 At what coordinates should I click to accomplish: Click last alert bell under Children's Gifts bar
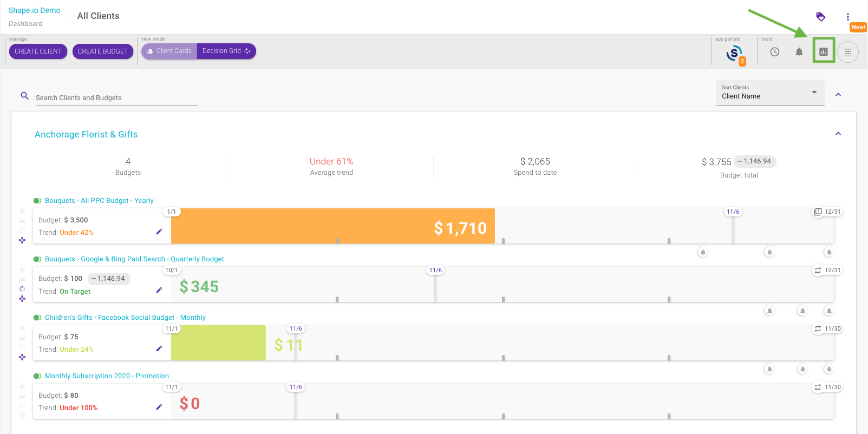point(829,369)
